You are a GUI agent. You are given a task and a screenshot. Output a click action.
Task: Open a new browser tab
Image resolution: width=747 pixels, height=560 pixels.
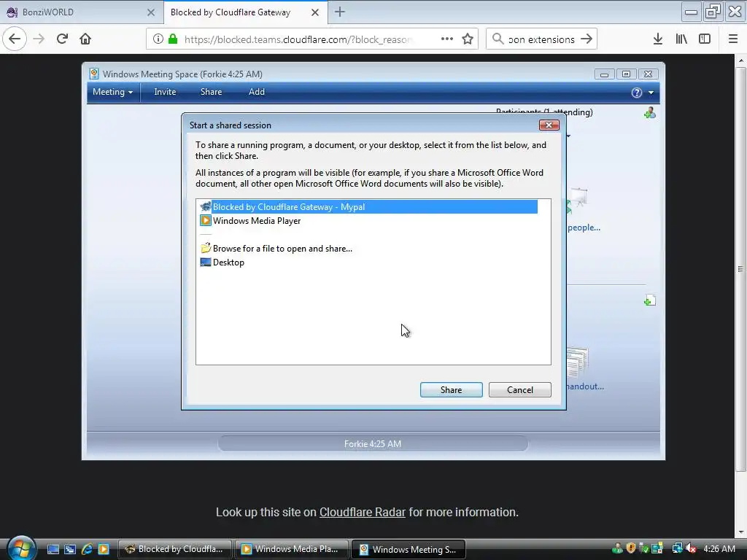click(x=340, y=12)
